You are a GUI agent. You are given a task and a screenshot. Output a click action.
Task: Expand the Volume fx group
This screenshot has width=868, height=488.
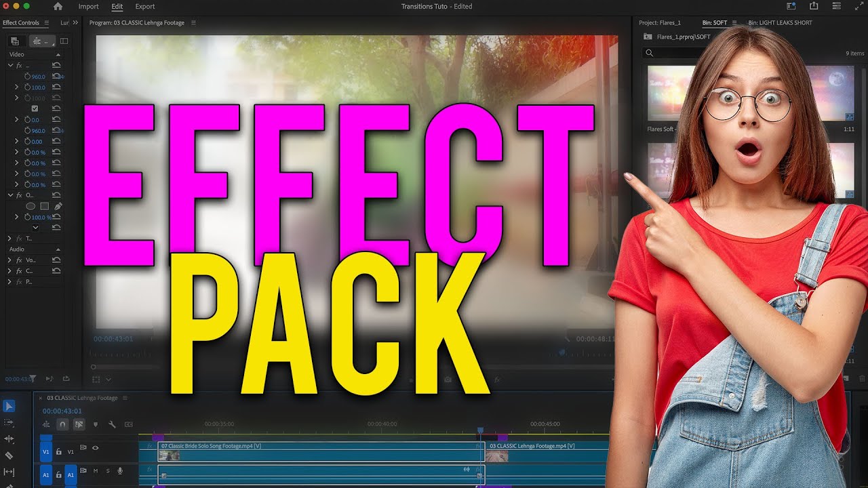10,260
